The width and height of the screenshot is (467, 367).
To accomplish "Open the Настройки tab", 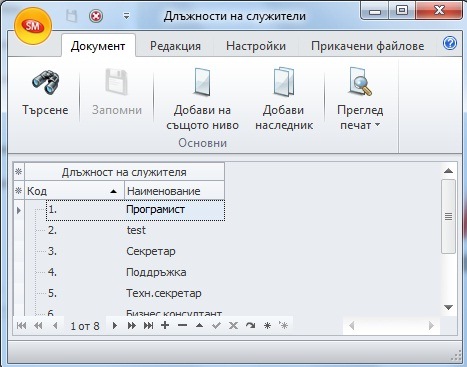I will coord(256,46).
